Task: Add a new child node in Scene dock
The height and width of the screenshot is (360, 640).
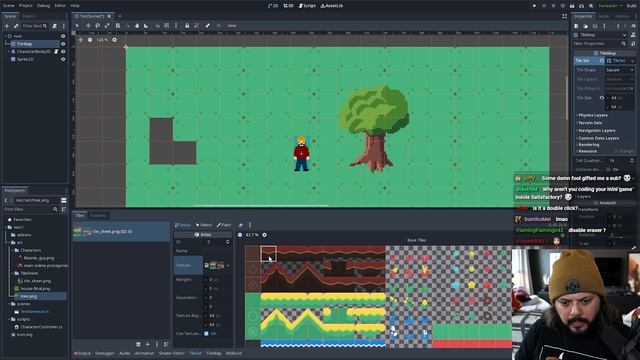Action: pyautogui.click(x=7, y=26)
